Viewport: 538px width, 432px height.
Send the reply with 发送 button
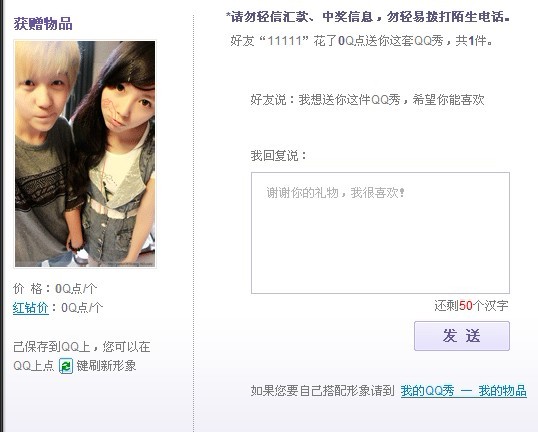(x=462, y=336)
